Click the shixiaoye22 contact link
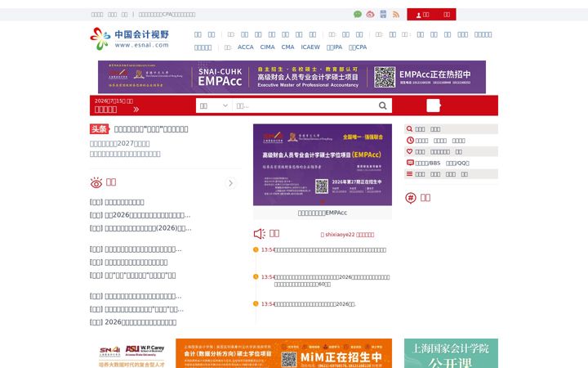Screen dimensions: 588x368 pyautogui.click(x=347, y=235)
